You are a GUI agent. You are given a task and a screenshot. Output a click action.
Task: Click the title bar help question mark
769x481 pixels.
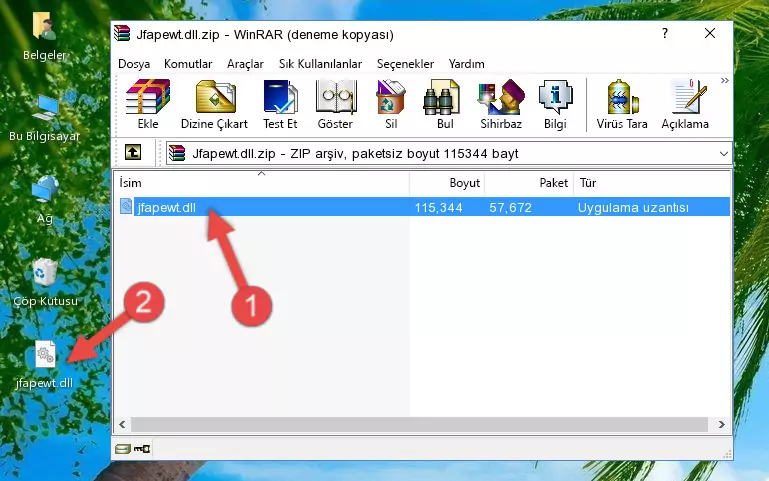click(x=665, y=33)
